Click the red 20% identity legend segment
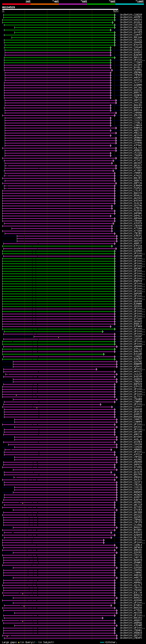This screenshot has height=644, width=146. [16, 4]
